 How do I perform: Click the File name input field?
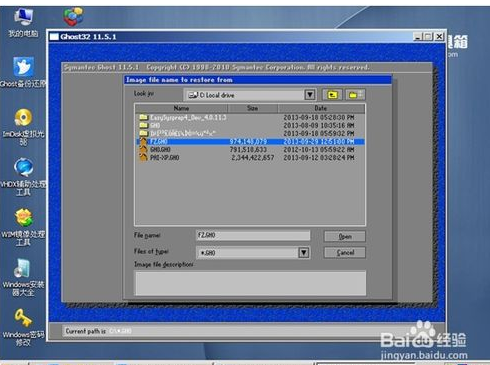253,235
